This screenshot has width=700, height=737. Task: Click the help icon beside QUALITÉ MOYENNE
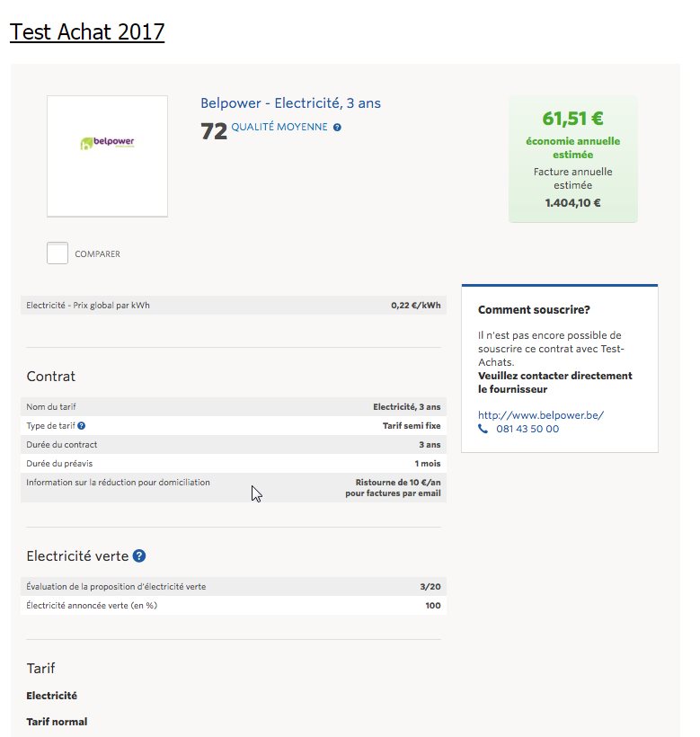pyautogui.click(x=337, y=128)
